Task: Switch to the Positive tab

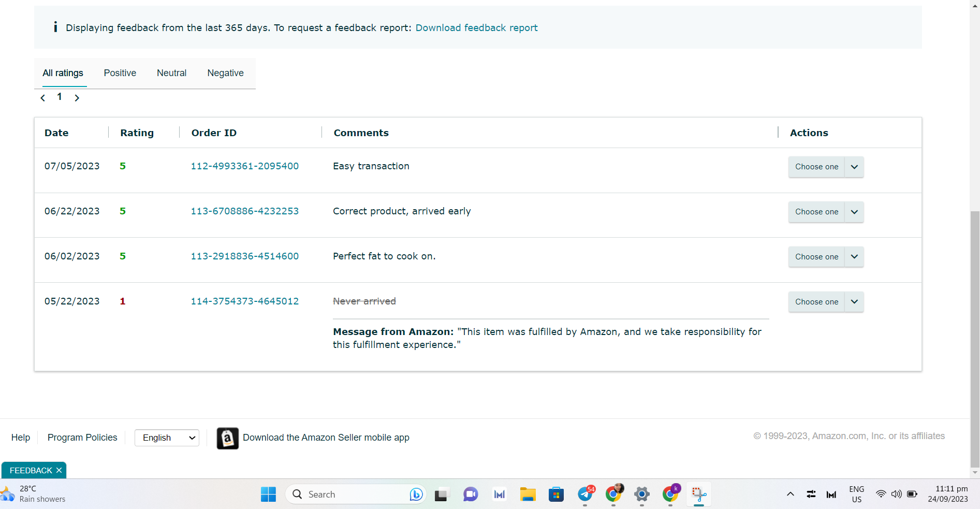Action: point(120,73)
